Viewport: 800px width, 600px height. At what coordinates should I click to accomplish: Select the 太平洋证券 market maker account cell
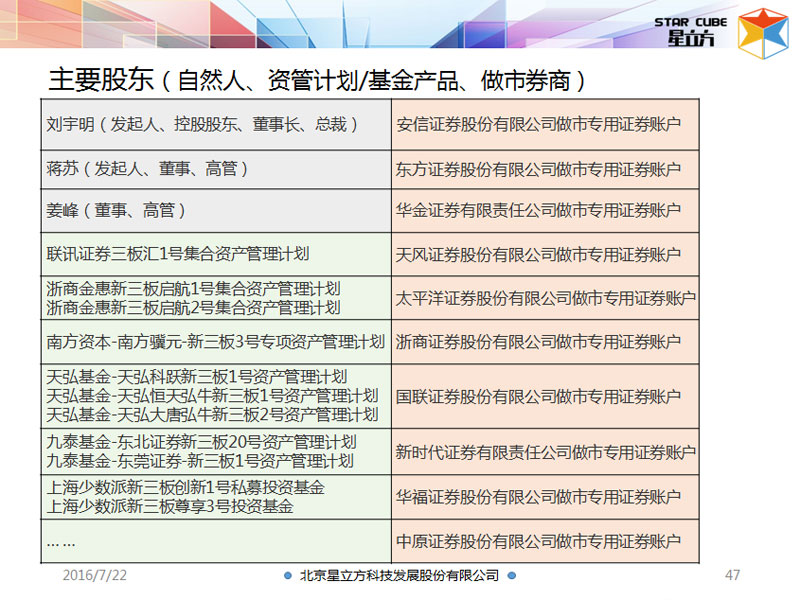tap(546, 298)
